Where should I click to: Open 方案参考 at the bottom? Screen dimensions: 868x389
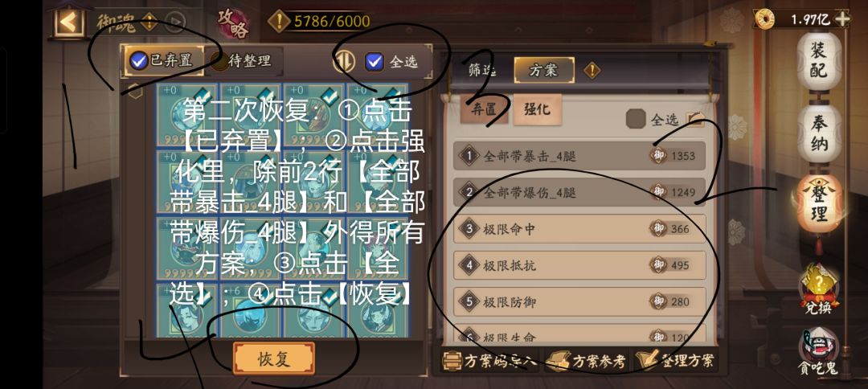587,362
